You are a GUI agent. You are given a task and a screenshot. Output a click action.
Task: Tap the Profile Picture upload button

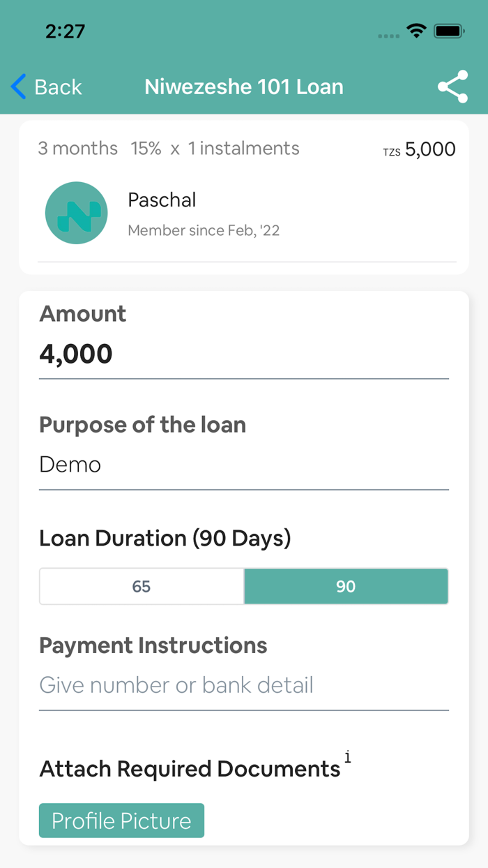pyautogui.click(x=121, y=821)
